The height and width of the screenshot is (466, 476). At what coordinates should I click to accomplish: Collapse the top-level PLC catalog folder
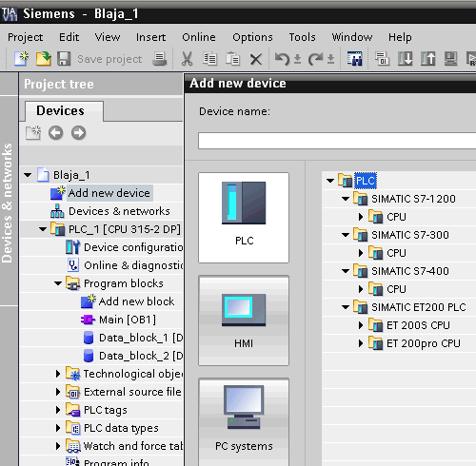(x=330, y=181)
